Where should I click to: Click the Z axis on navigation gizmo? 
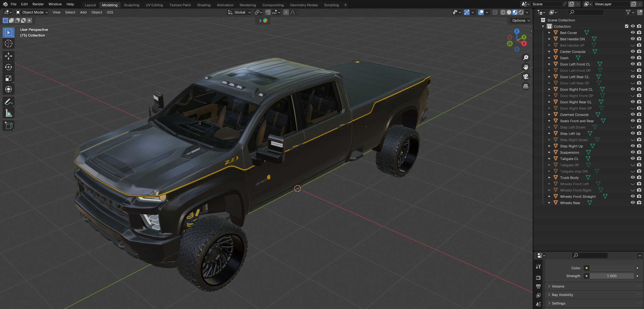(517, 31)
